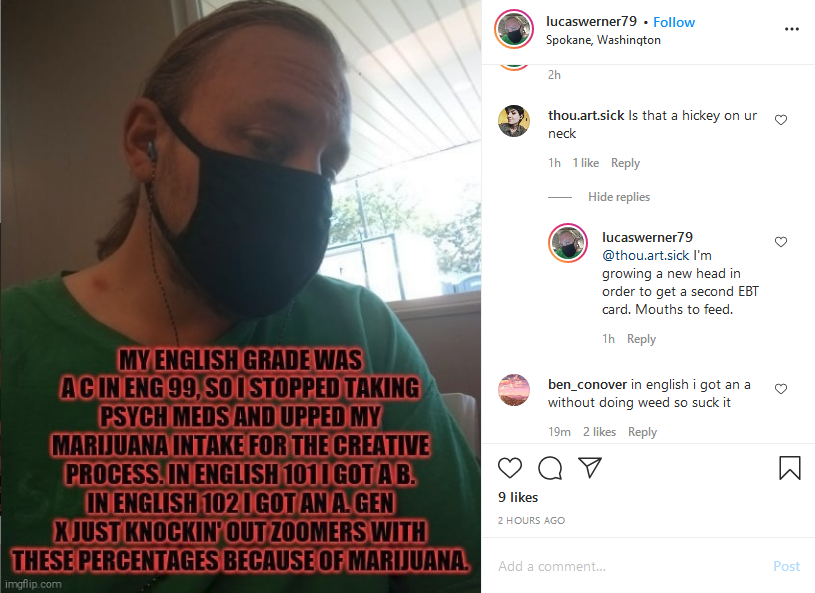Like lucaswerner79's EBT card reply
815x593 pixels.
pos(781,242)
